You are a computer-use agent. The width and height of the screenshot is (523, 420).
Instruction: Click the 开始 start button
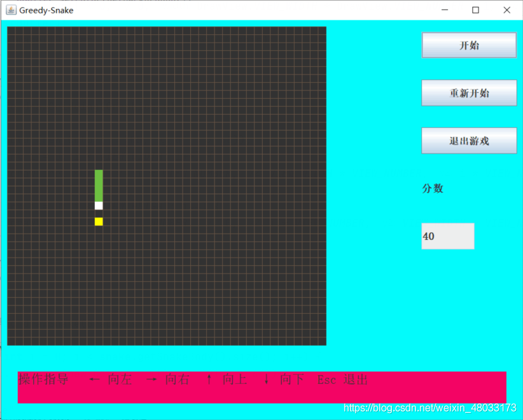pyautogui.click(x=469, y=45)
